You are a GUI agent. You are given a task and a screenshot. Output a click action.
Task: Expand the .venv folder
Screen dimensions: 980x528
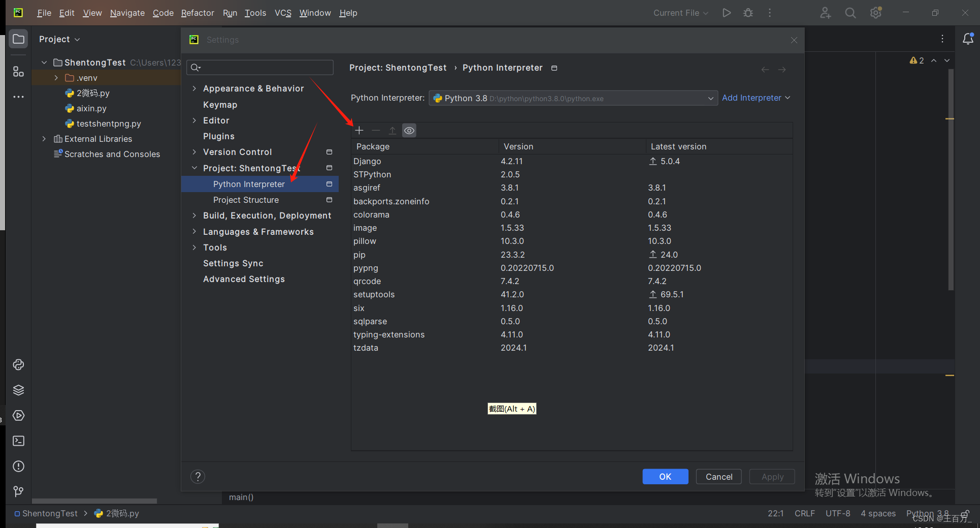coord(56,78)
